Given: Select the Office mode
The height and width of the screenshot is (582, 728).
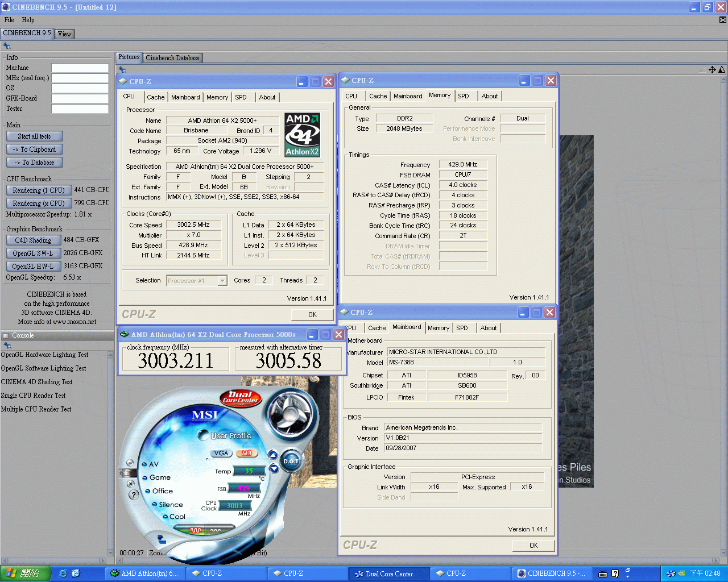Looking at the screenshot, I should click(x=159, y=491).
